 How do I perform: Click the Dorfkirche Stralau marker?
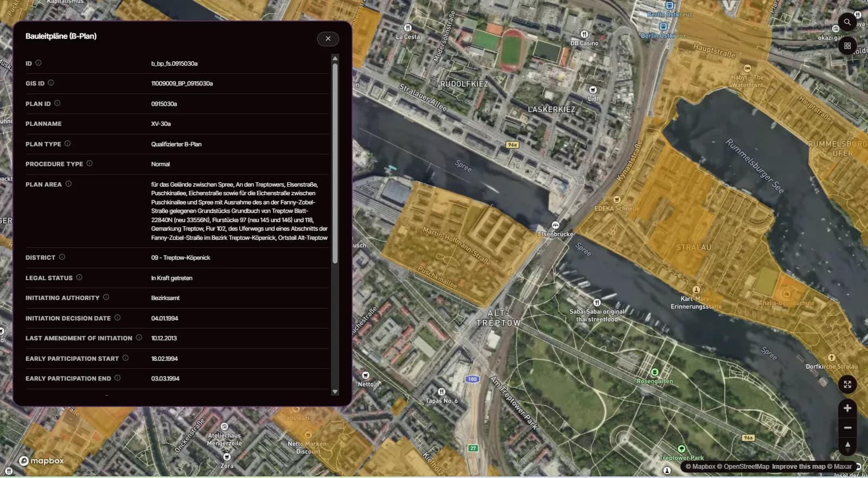pos(832,358)
